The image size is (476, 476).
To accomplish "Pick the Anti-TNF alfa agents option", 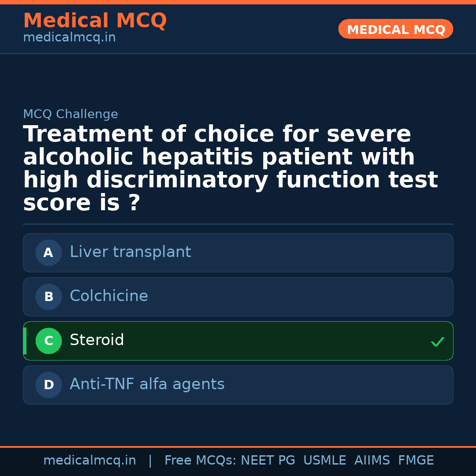I will tap(238, 385).
